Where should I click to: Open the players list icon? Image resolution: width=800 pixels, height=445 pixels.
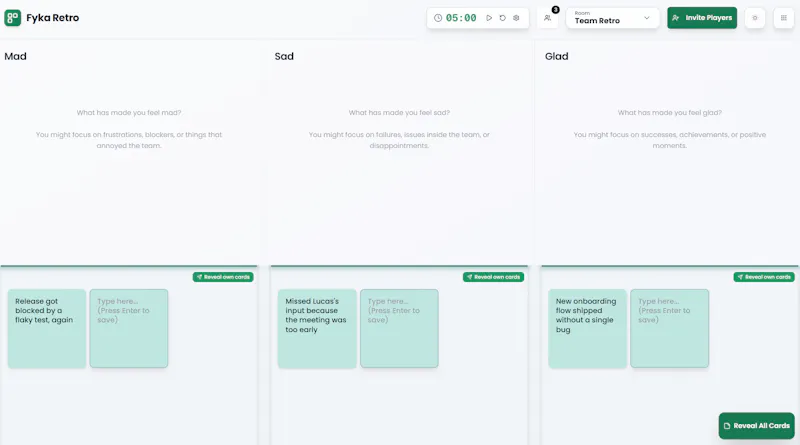pos(547,18)
